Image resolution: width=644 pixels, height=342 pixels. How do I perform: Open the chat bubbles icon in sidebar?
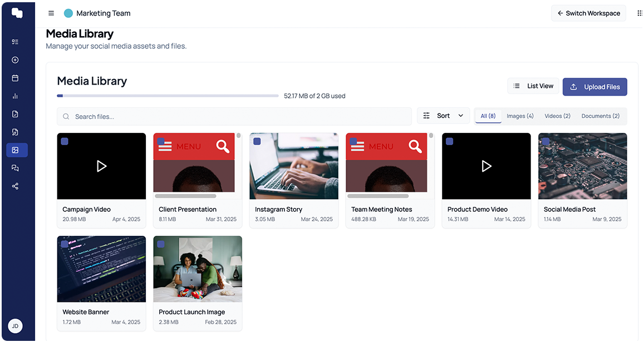15,168
